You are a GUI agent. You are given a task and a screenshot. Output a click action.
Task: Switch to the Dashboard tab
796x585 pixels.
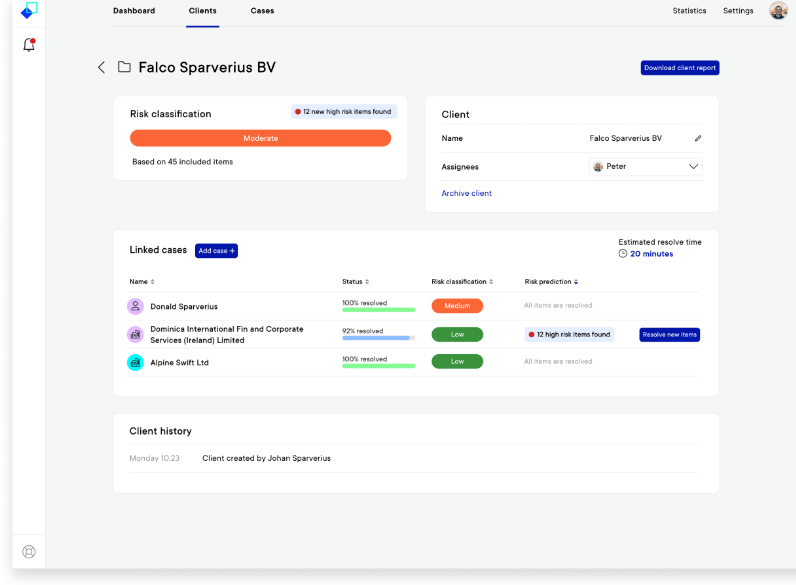pyautogui.click(x=134, y=11)
